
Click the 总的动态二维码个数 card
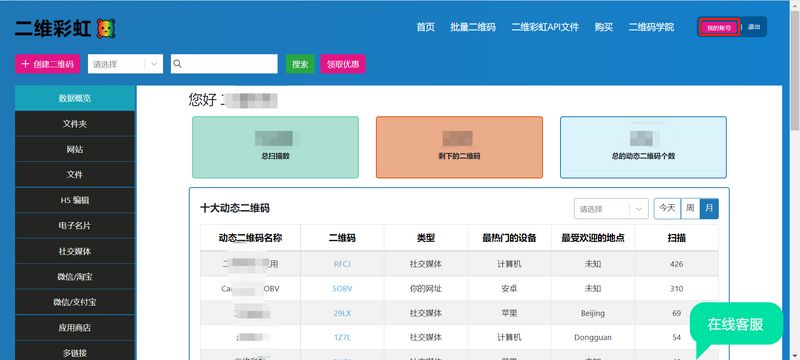point(643,147)
